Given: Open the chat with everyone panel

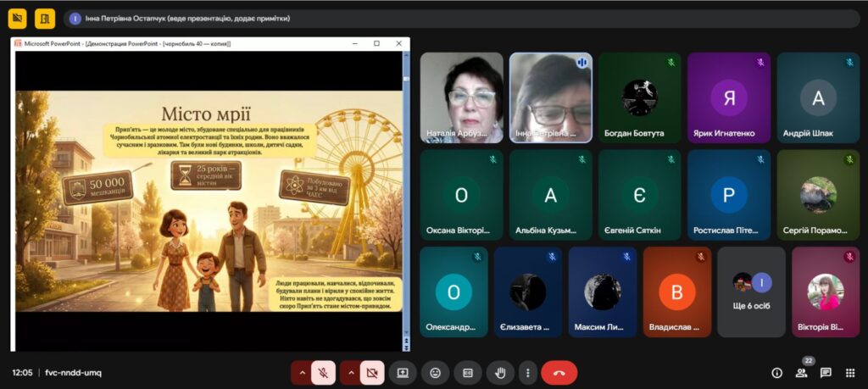Looking at the screenshot, I should [826, 372].
